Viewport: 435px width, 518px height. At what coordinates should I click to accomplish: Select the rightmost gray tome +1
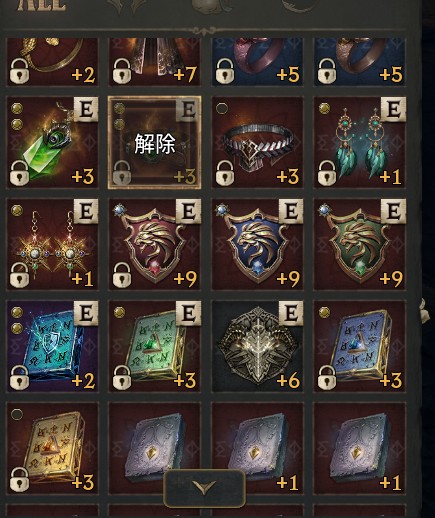[360, 448]
